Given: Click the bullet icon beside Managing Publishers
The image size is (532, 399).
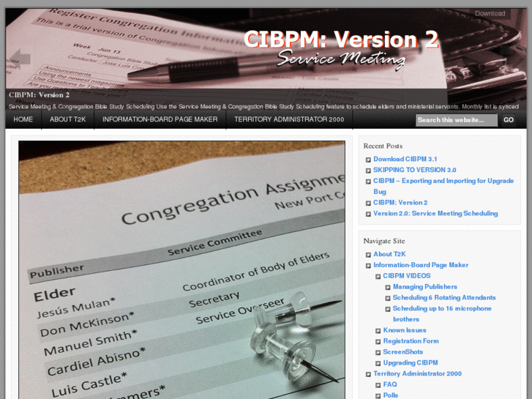Looking at the screenshot, I should pos(388,287).
